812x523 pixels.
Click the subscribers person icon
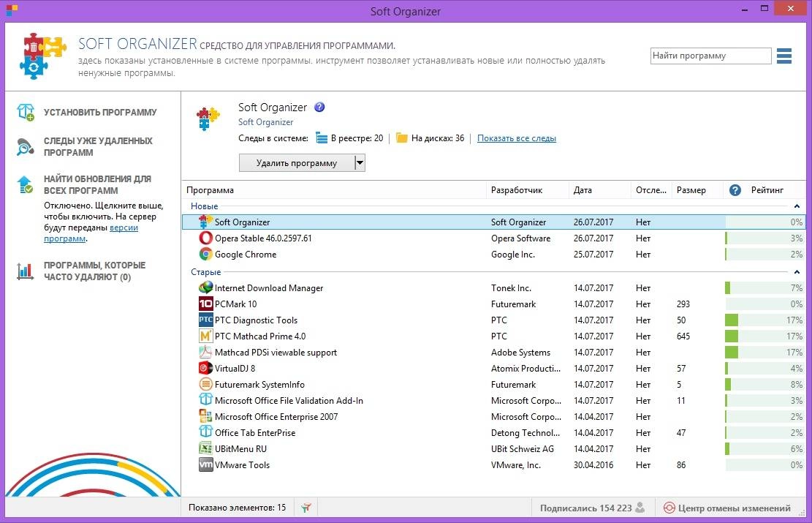click(x=640, y=508)
